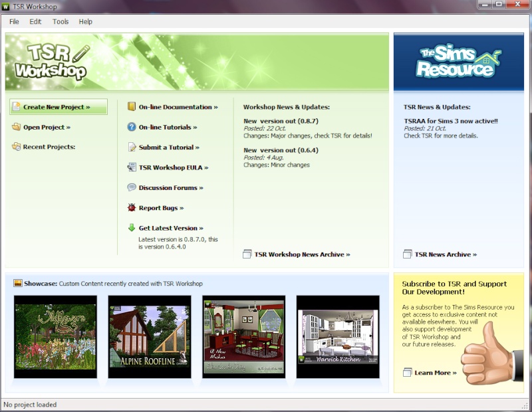Click the "Posted: 4 Aug." date text
The height and width of the screenshot is (412, 532).
(x=263, y=157)
